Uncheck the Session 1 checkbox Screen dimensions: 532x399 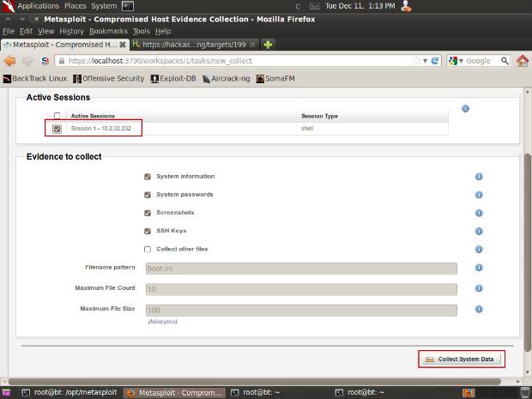(57, 129)
